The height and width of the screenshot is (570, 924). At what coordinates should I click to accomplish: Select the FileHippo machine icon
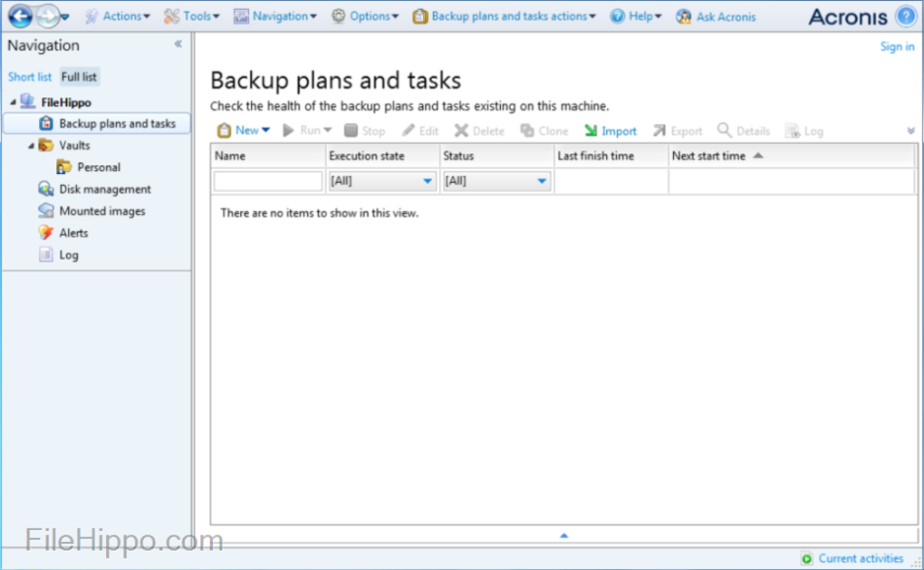pos(28,101)
